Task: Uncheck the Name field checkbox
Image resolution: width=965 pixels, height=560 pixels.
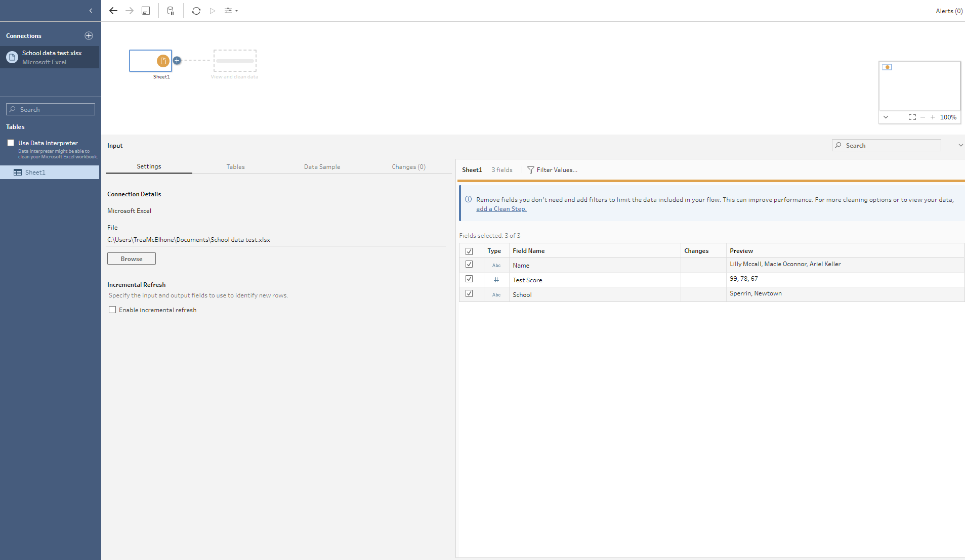Action: 469,264
